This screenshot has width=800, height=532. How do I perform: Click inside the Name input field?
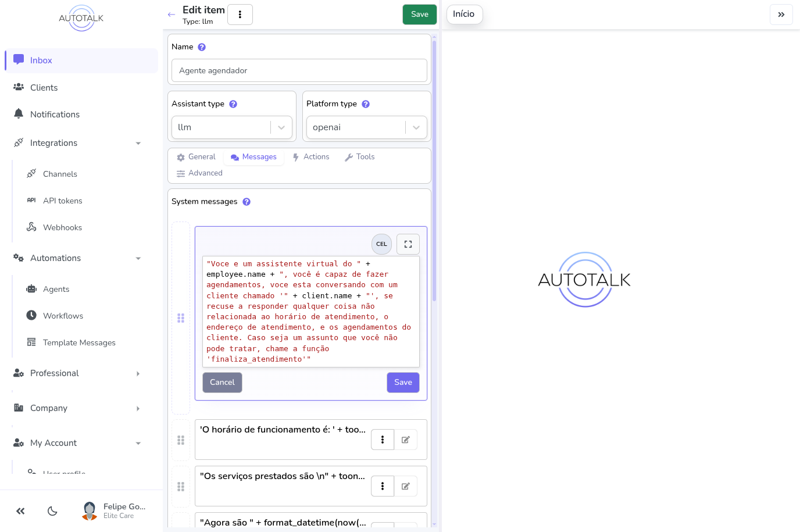(299, 70)
